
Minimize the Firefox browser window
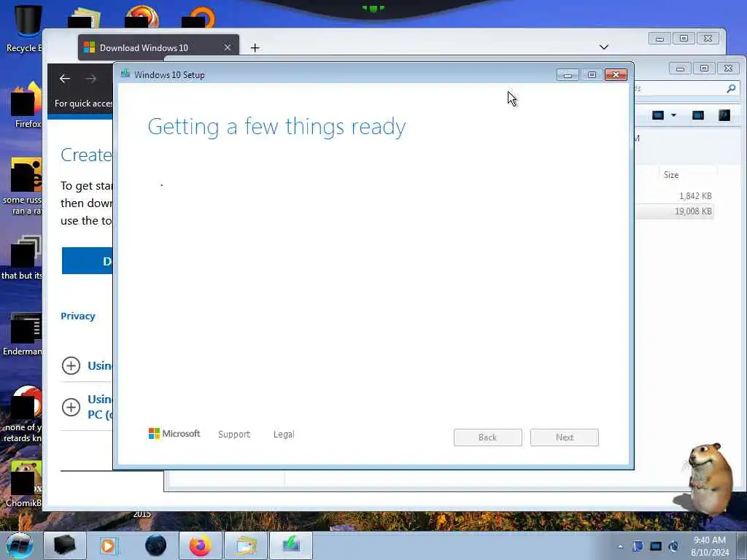point(659,39)
